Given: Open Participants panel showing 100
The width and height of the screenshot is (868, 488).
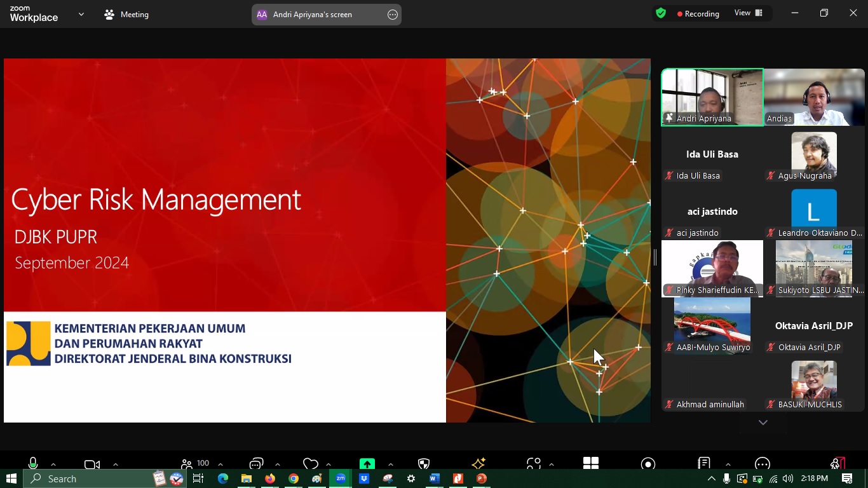Looking at the screenshot, I should click(x=194, y=464).
